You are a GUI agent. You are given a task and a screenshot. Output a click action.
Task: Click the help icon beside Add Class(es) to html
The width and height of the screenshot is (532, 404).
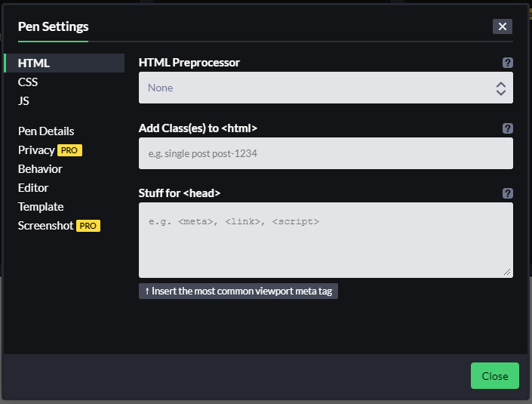(508, 128)
